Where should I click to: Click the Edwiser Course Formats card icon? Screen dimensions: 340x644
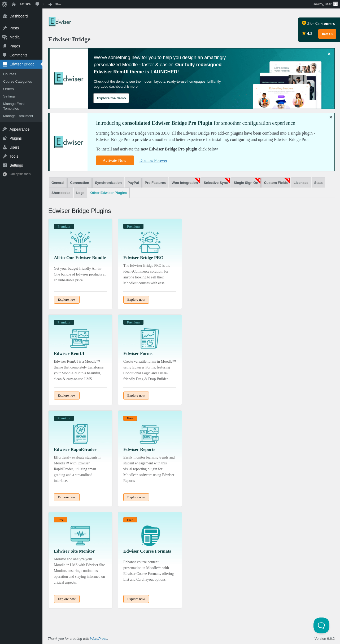tap(151, 536)
